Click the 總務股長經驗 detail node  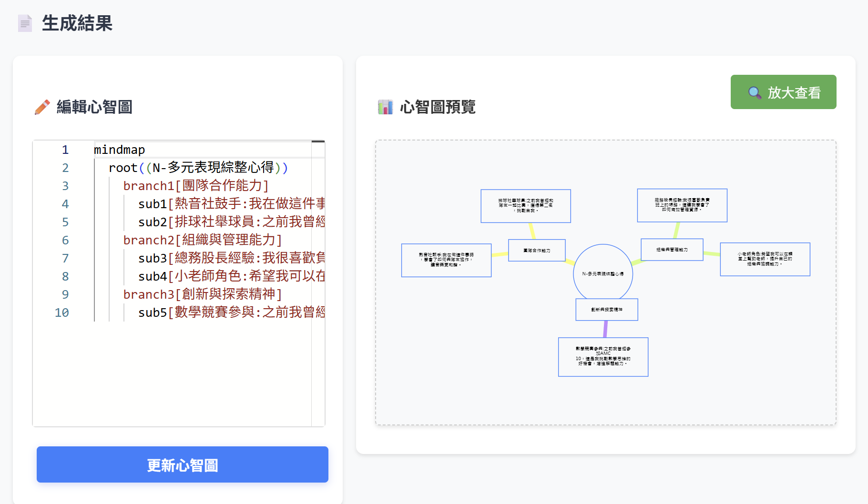(682, 205)
